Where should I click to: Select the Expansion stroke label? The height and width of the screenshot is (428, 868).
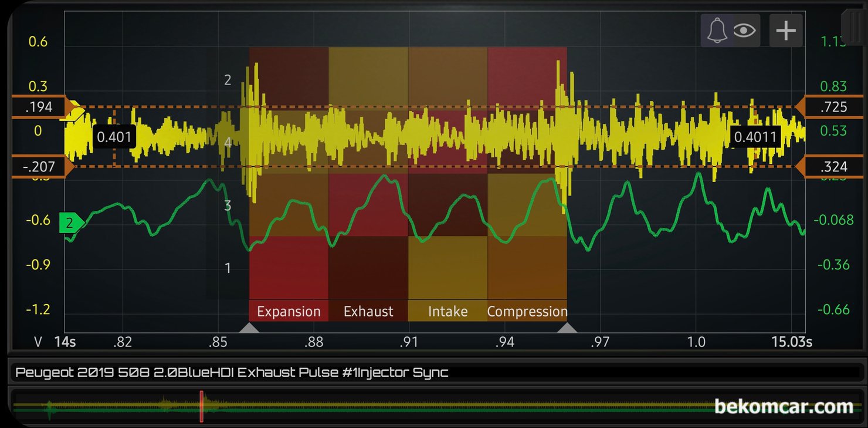289,311
